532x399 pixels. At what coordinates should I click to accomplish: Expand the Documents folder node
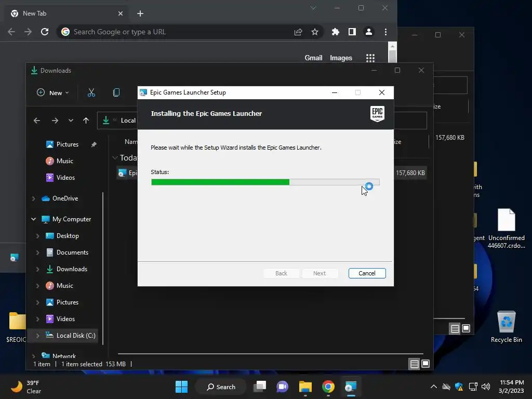[37, 252]
